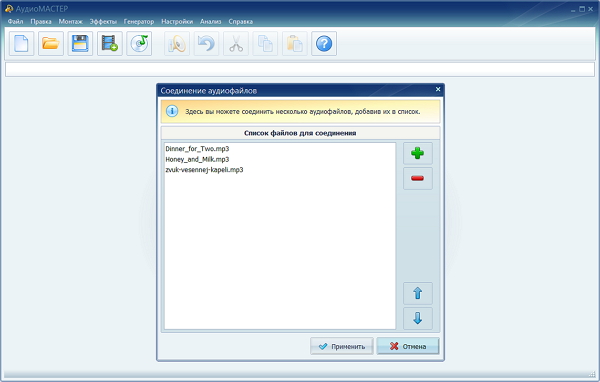The image size is (600, 382).
Task: Click the Применить button
Action: pos(342,346)
